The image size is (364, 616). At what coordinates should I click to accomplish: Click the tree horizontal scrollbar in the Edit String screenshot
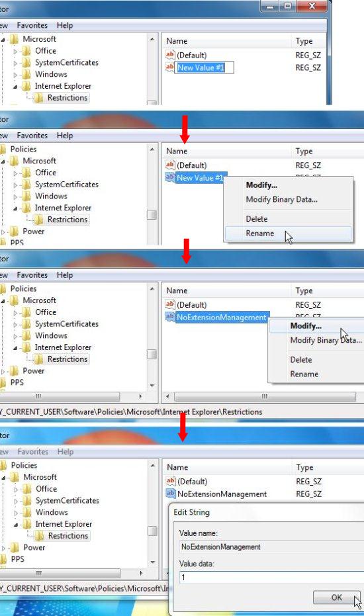[60, 573]
